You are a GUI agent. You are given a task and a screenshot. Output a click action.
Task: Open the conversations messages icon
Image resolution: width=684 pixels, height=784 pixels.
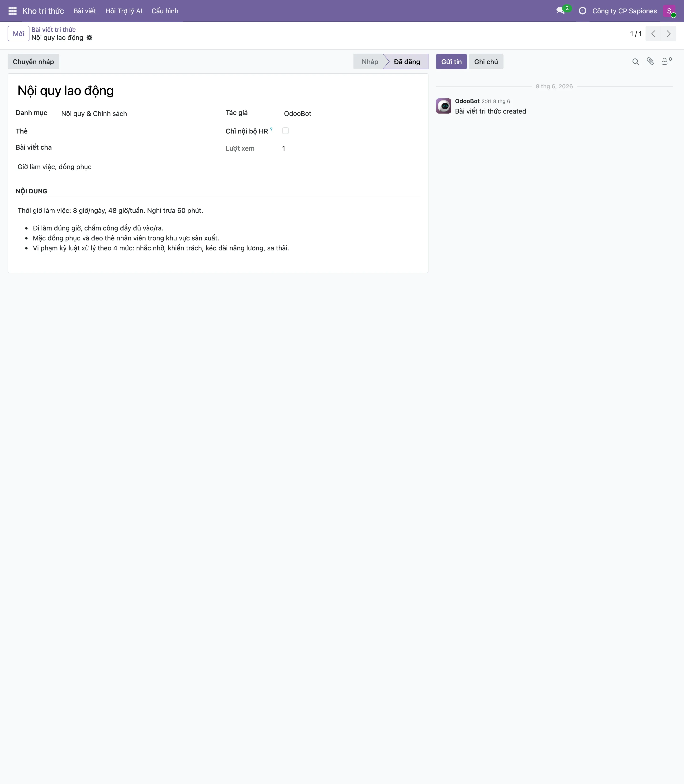point(560,11)
